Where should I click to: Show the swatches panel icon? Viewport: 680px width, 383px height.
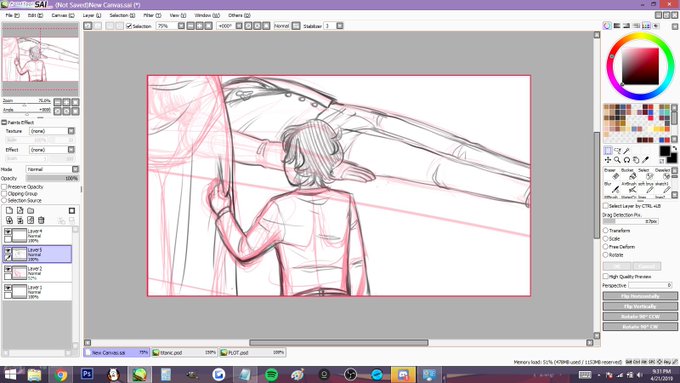pos(646,26)
